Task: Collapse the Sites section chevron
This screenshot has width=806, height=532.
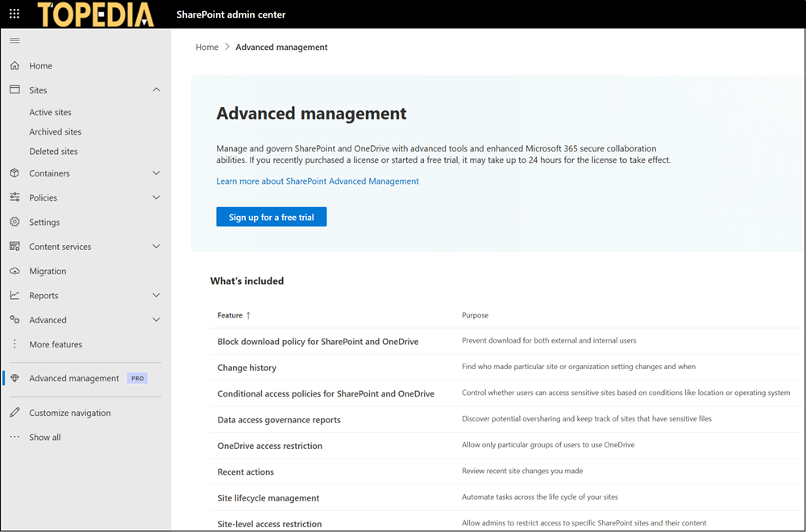Action: (x=156, y=89)
